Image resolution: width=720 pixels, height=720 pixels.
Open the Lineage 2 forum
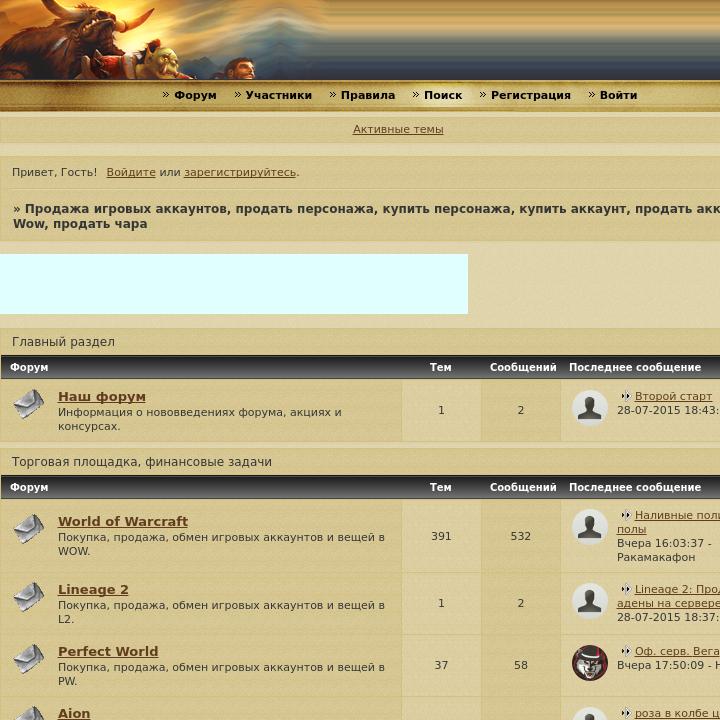(x=93, y=589)
